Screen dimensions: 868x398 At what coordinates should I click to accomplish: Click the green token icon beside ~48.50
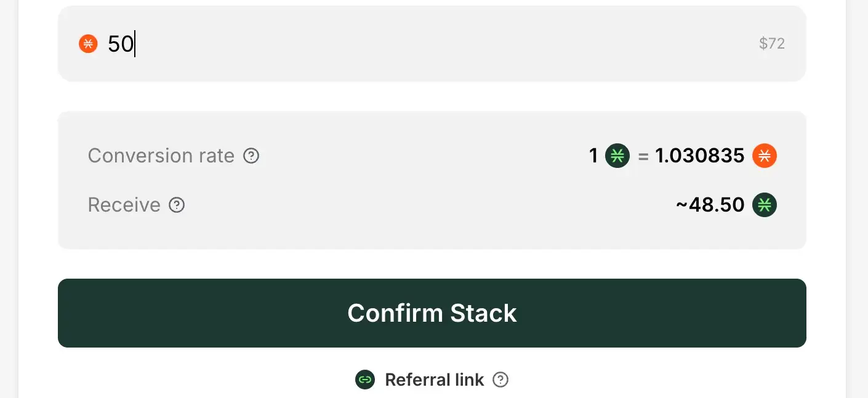click(765, 205)
